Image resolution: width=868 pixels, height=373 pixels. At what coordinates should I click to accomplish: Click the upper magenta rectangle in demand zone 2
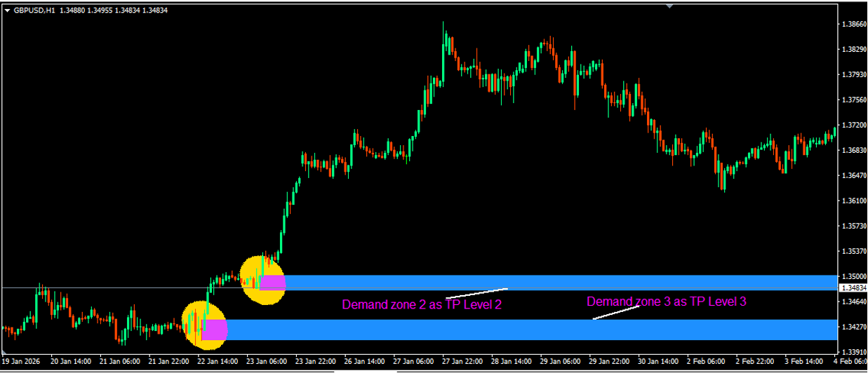(x=273, y=283)
